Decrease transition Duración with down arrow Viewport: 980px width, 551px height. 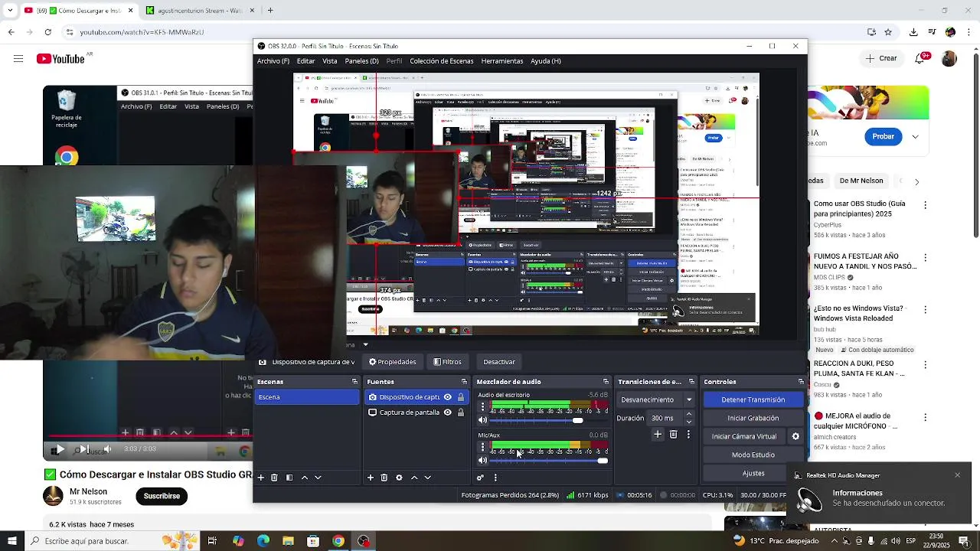[x=689, y=422]
